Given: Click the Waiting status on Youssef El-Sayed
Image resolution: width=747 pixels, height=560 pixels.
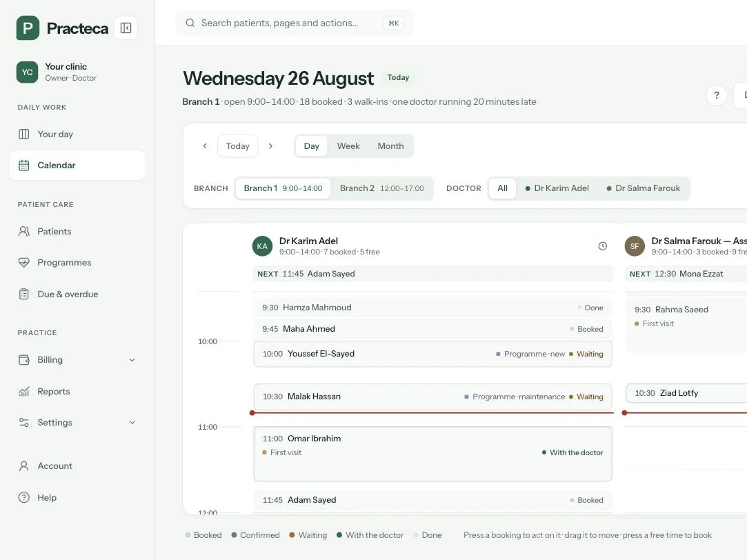Looking at the screenshot, I should 586,354.
